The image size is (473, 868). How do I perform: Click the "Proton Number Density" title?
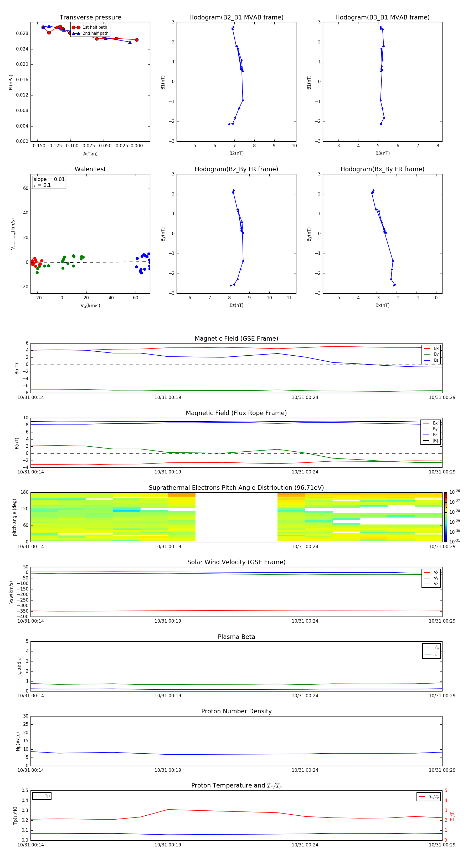pyautogui.click(x=236, y=711)
